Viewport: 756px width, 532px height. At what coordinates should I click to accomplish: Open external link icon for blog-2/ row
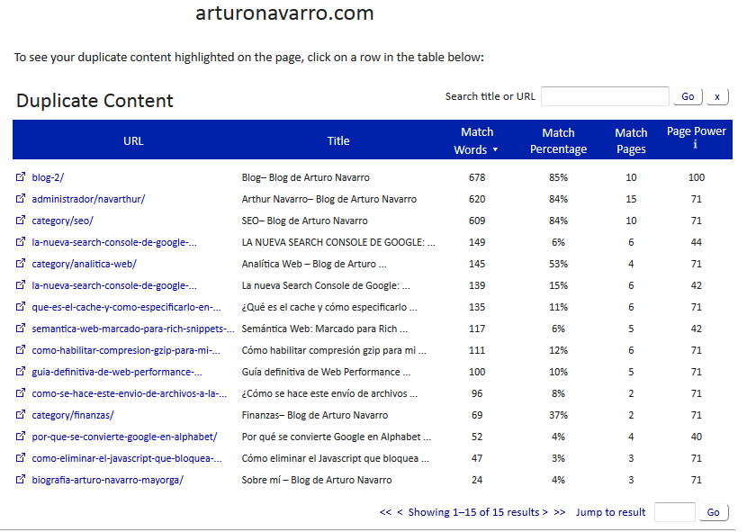tap(20, 176)
